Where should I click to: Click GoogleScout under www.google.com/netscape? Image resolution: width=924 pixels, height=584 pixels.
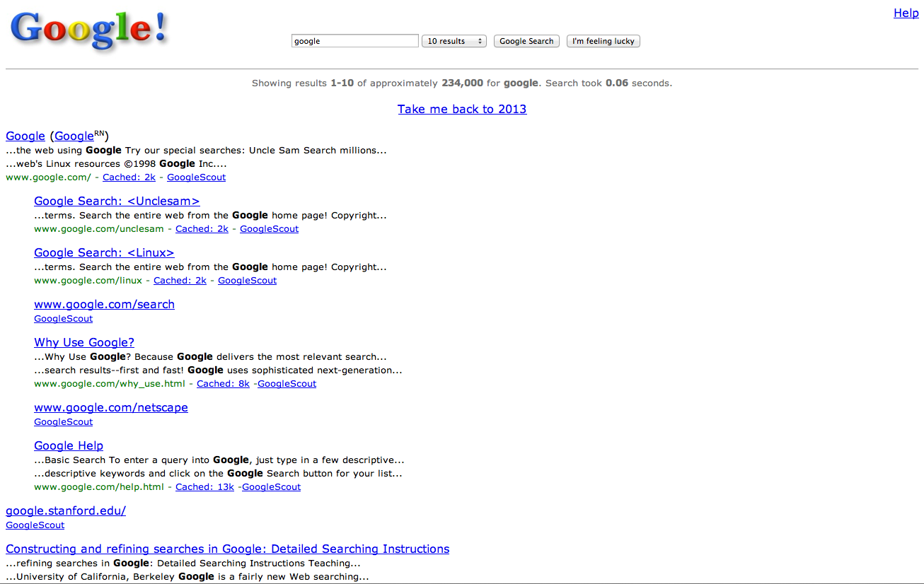point(64,422)
